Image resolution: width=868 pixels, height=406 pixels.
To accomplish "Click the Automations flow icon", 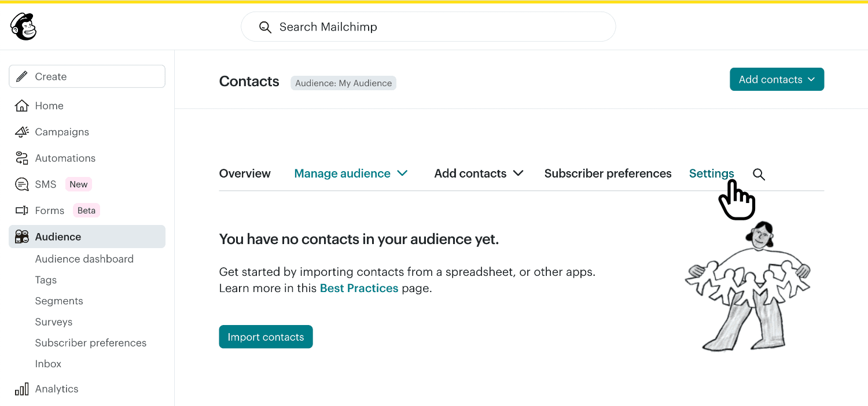I will (21, 158).
